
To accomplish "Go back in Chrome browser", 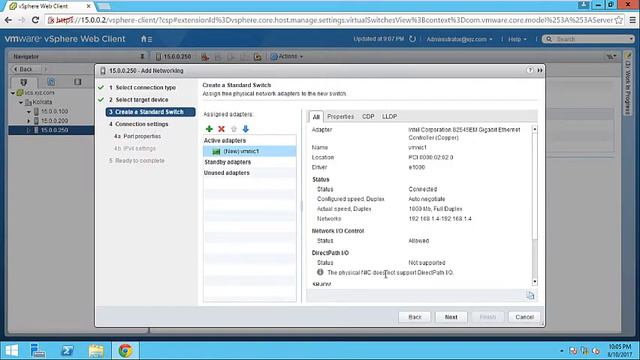I will [8, 20].
